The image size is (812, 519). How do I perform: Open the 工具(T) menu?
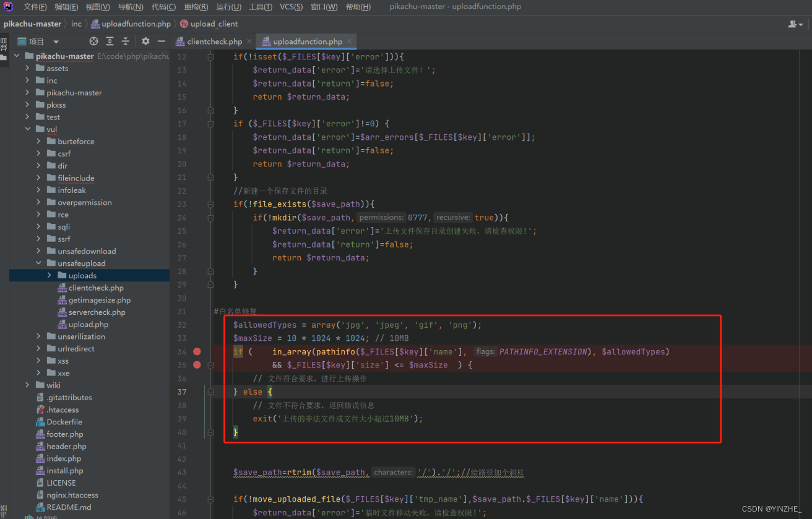point(261,7)
